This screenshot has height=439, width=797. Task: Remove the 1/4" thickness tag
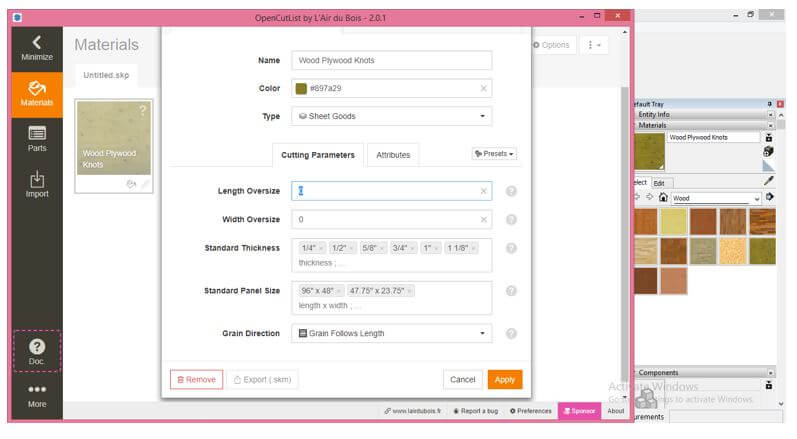321,248
